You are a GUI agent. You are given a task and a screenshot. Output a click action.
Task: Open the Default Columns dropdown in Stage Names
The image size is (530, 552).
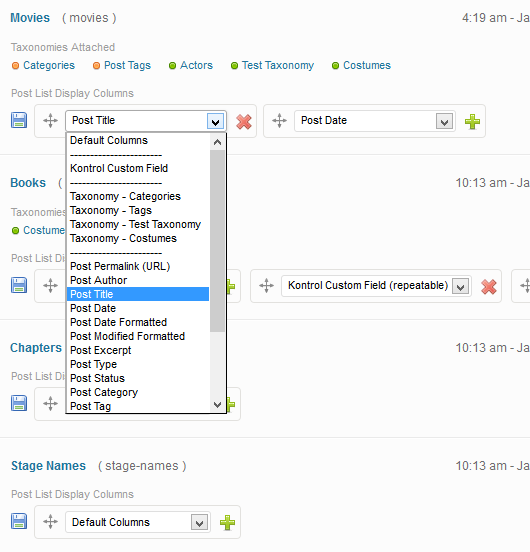(138, 522)
